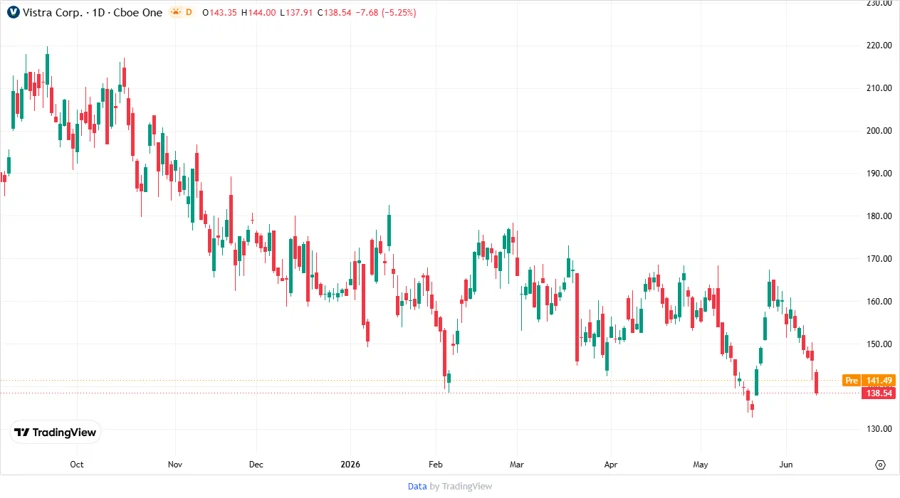Click the 160.00 price axis label
Image resolution: width=900 pixels, height=498 pixels.
coord(879,301)
